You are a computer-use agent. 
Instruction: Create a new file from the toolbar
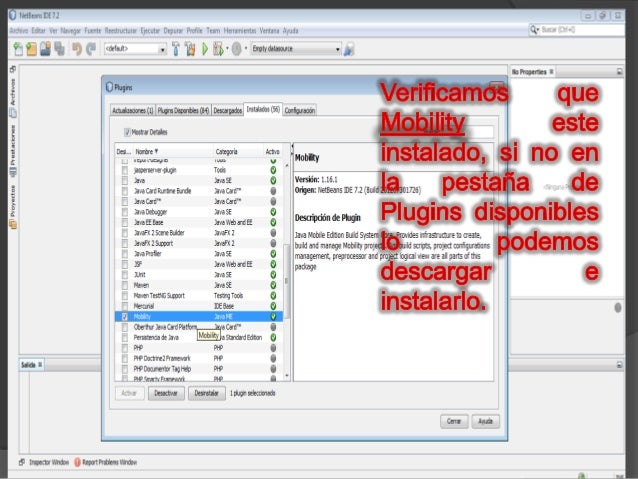point(18,49)
